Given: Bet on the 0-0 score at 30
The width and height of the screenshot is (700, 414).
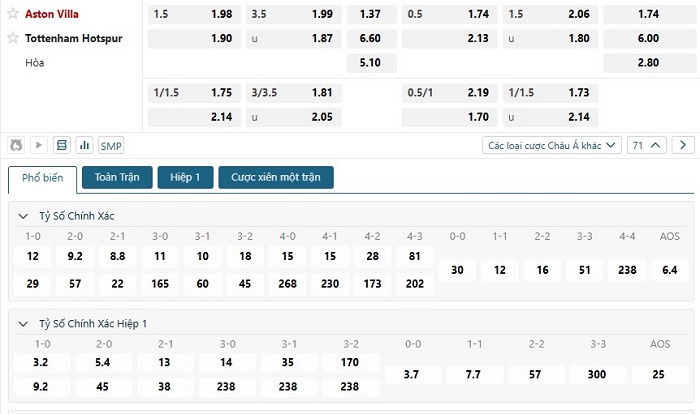Looking at the screenshot, I should coord(457,270).
